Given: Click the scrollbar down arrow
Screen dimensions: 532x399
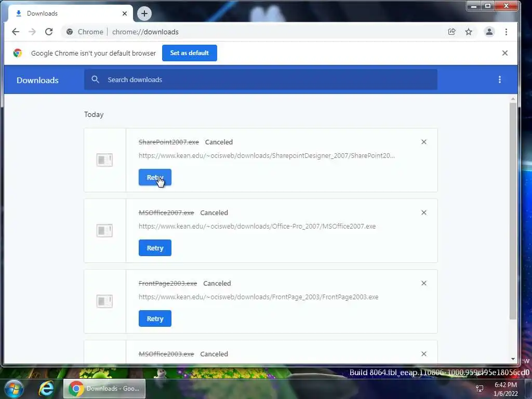Looking at the screenshot, I should coord(513,359).
